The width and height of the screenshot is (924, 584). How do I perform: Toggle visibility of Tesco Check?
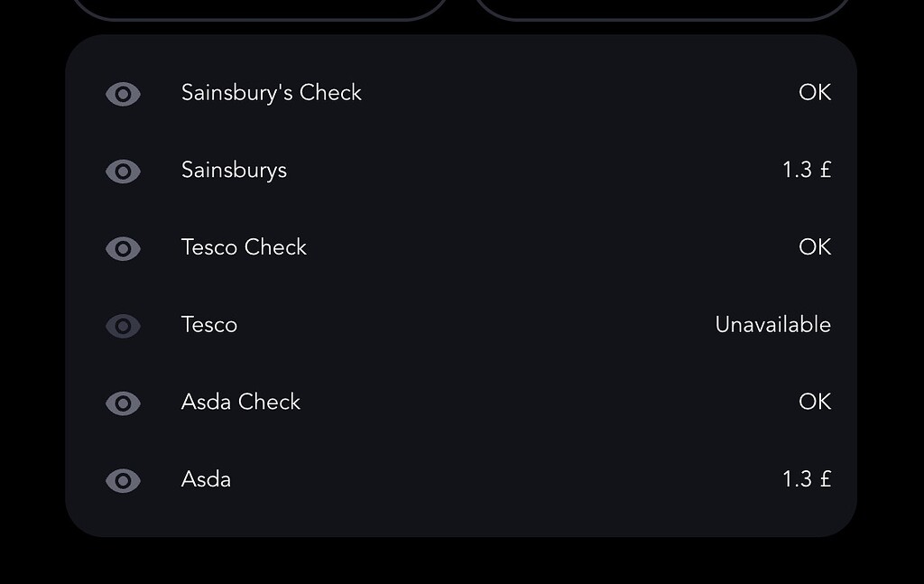(123, 248)
